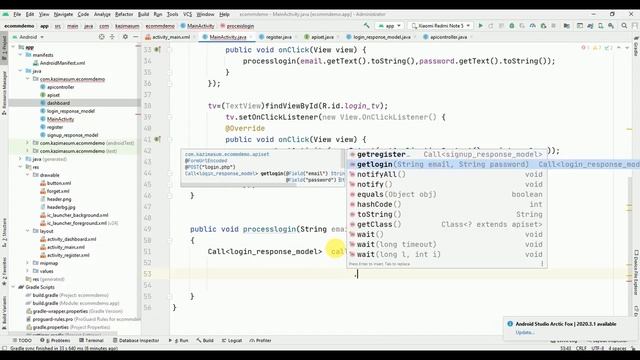Click Collapse All icon in Project panel
Image resolution: width=640 pixels, height=360 pixels.
point(112,37)
